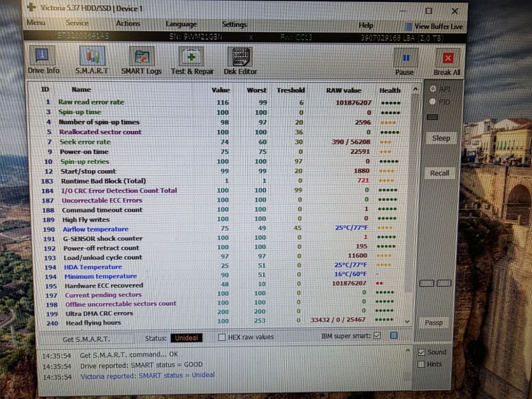Click the Victoria green cross title icon
The height and width of the screenshot is (399, 532).
tap(31, 7)
